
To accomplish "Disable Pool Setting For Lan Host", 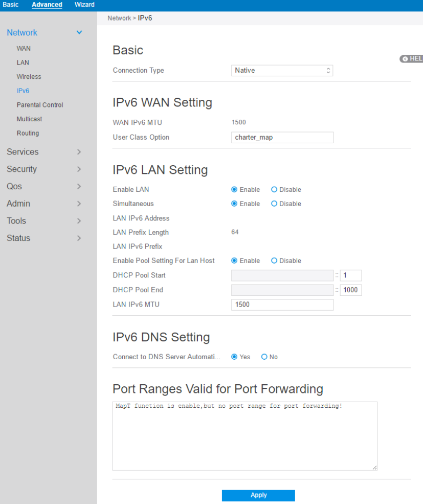I will tap(275, 261).
